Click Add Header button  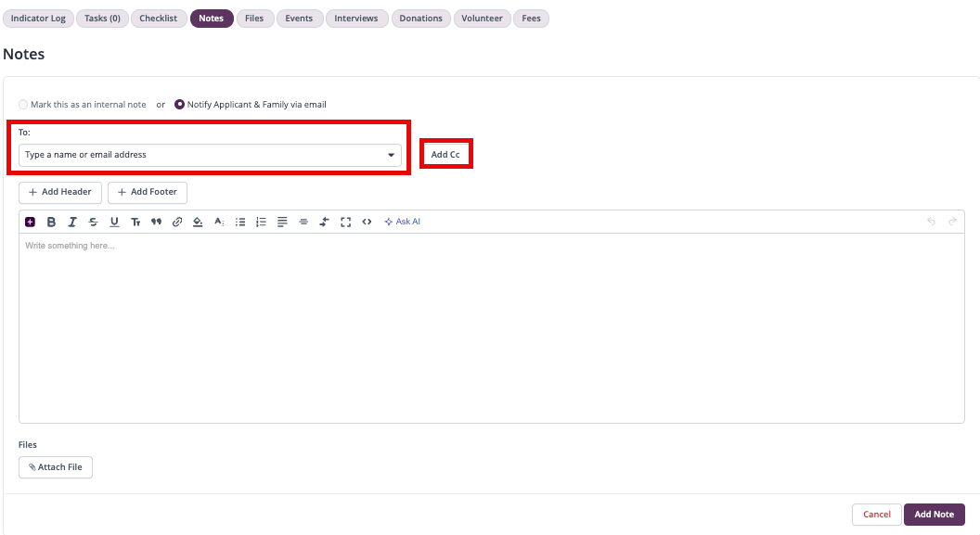pyautogui.click(x=60, y=192)
